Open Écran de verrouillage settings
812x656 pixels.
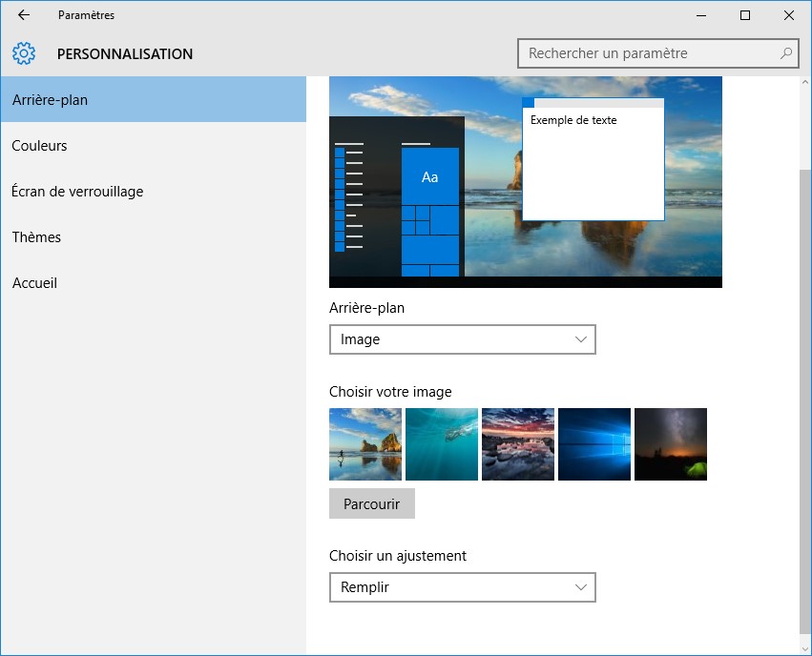[154, 191]
